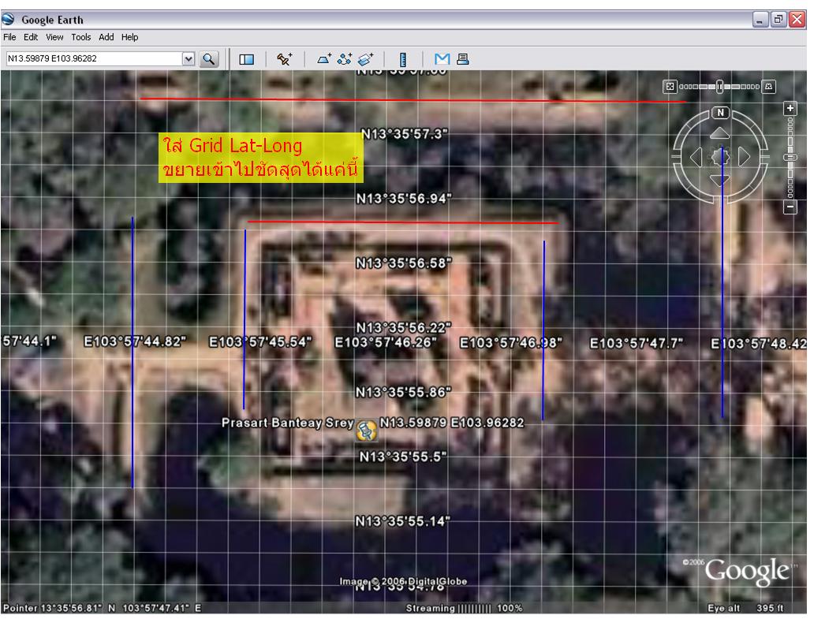Viewport: 840px width, 619px height.
Task: Click the compass center joystick
Action: 720,157
